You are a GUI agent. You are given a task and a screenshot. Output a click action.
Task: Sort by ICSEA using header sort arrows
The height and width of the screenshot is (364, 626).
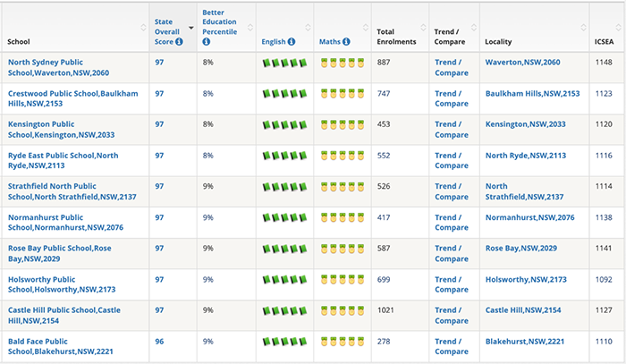click(618, 27)
